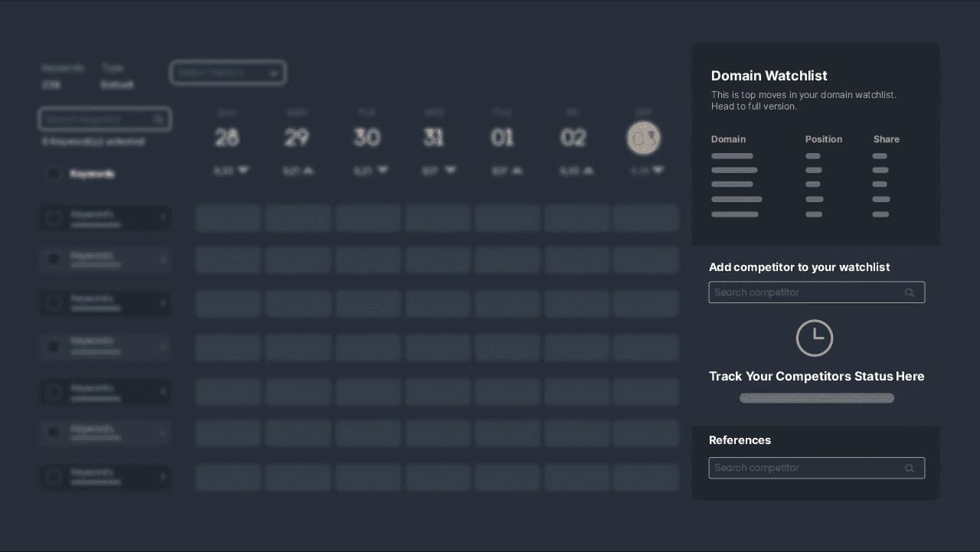
Task: Expand the third keyword row chevron
Action: pyautogui.click(x=163, y=304)
